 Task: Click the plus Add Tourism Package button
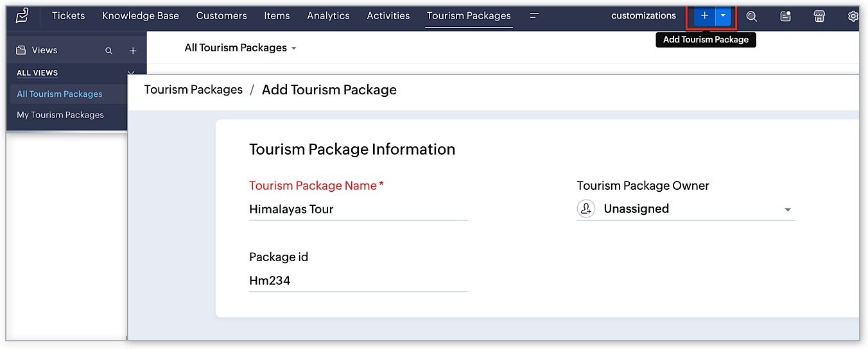point(704,16)
